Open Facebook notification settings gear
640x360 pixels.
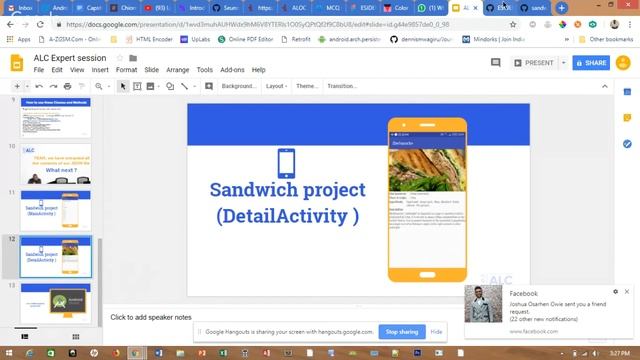click(x=615, y=291)
